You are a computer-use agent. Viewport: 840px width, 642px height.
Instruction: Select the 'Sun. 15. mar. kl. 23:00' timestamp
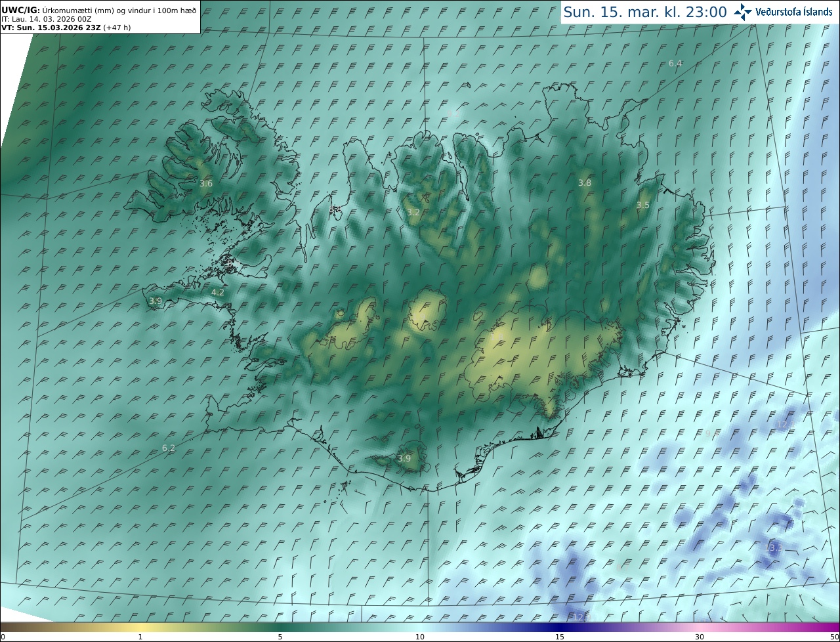point(645,12)
